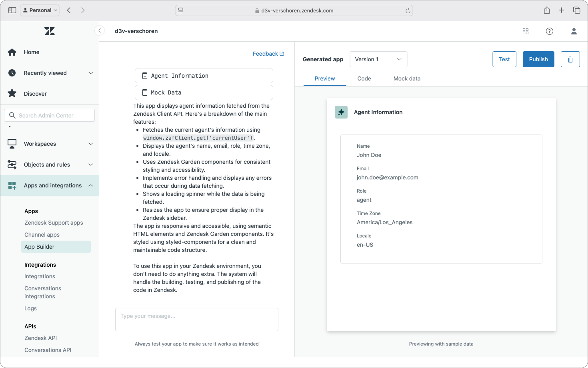Go to Home in sidebar
588x368 pixels.
(x=32, y=52)
